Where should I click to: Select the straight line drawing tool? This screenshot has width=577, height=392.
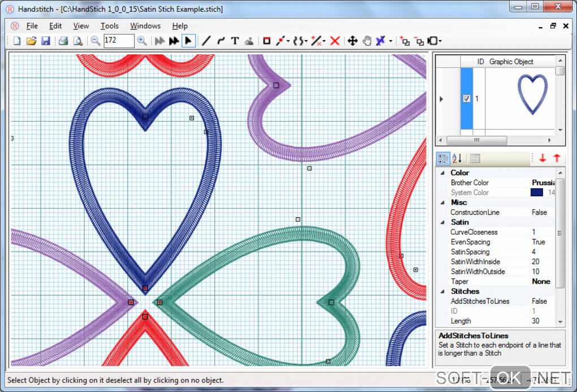click(x=206, y=41)
